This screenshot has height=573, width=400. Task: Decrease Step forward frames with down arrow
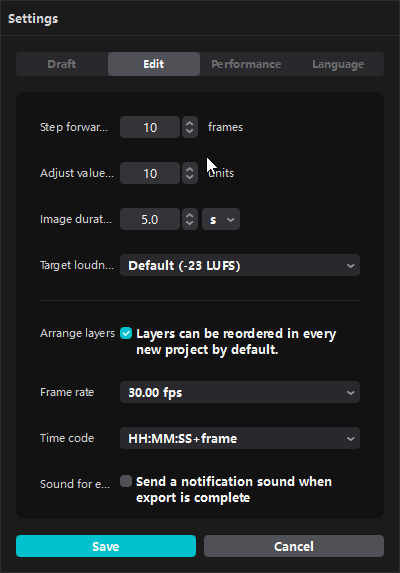click(189, 132)
